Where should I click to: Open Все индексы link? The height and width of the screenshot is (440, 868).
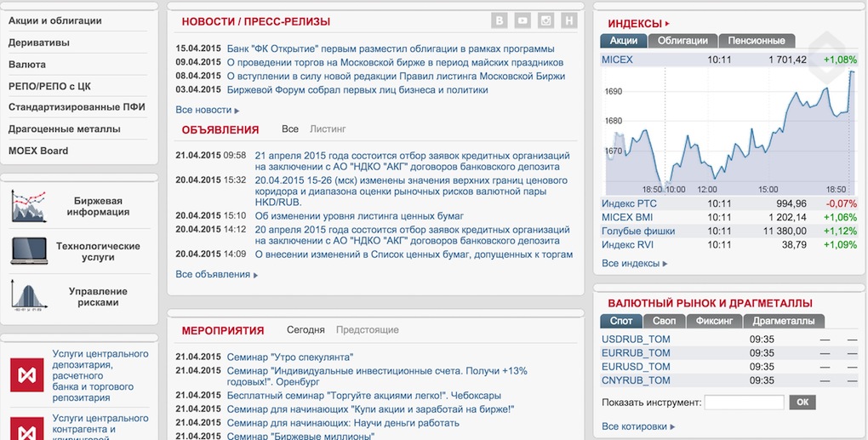pyautogui.click(x=631, y=264)
